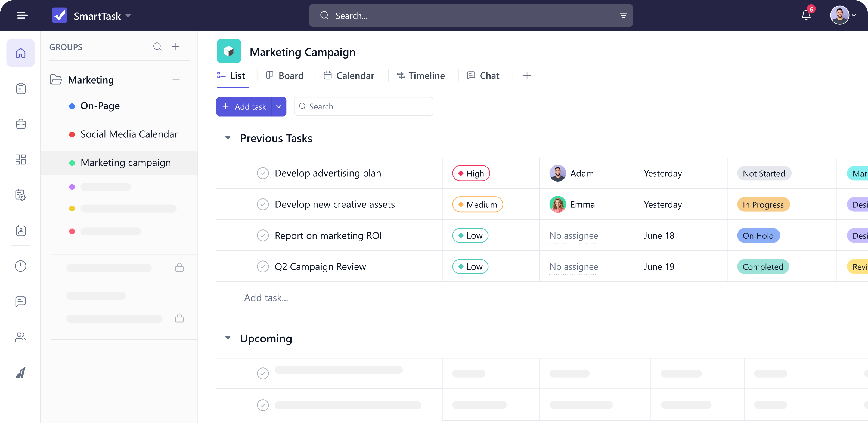
Task: Open the clock time tracking icon
Action: coord(21,266)
